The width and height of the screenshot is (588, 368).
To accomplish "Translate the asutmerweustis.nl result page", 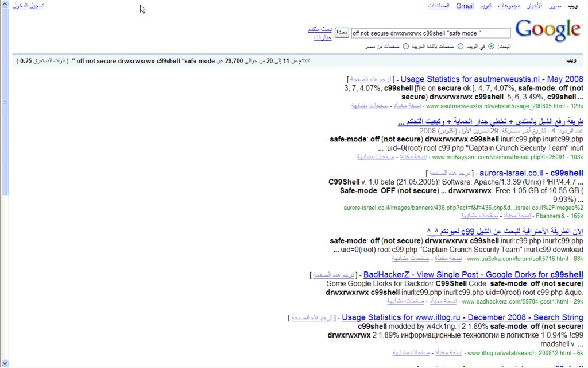I will (x=370, y=79).
